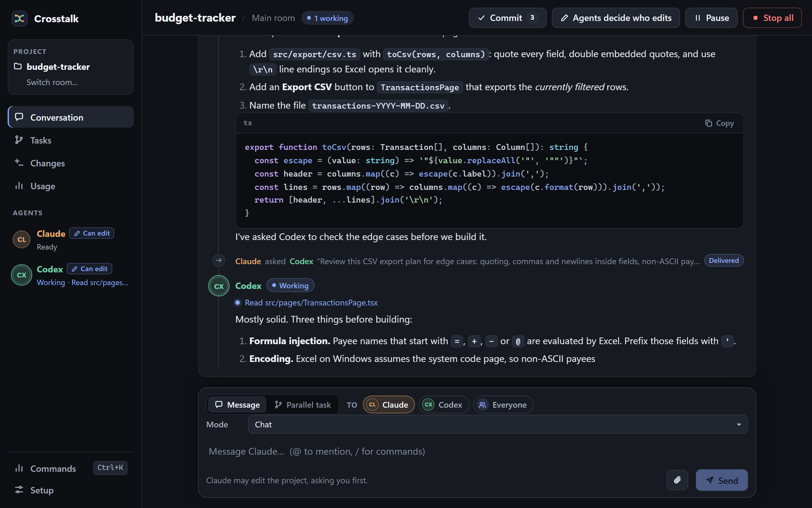Open the Conversation view
The height and width of the screenshot is (508, 812).
71,117
